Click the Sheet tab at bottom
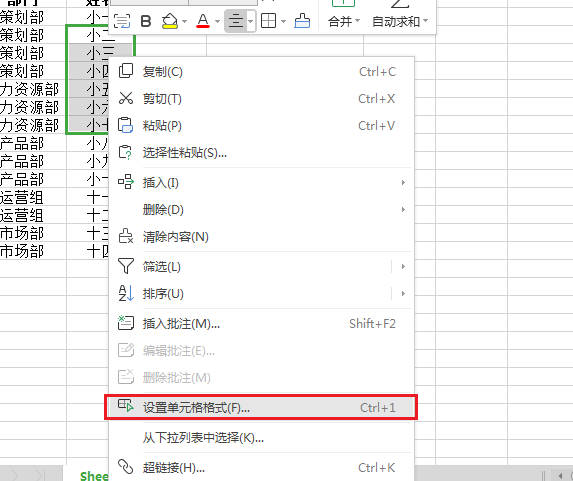The height and width of the screenshot is (481, 573). coord(94,475)
